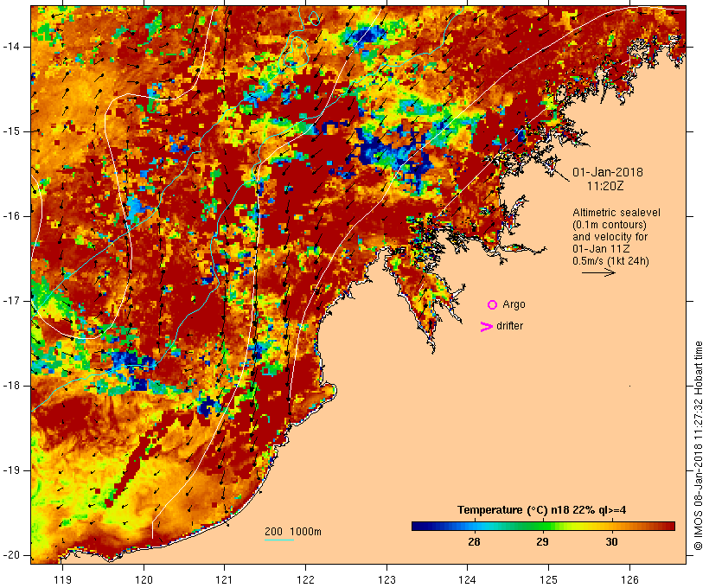The height and width of the screenshot is (588, 709).
Task: Click the cyan 200m depth contour legend line
Action: click(x=279, y=540)
